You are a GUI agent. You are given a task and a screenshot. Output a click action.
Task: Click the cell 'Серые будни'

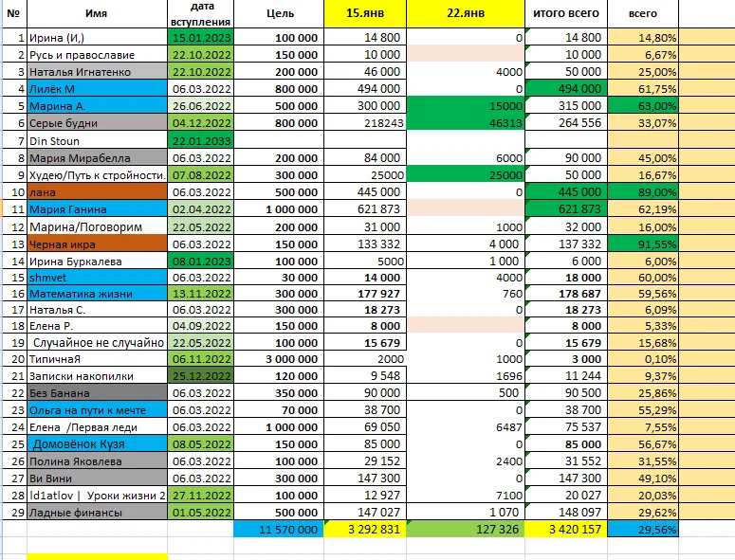pos(97,123)
